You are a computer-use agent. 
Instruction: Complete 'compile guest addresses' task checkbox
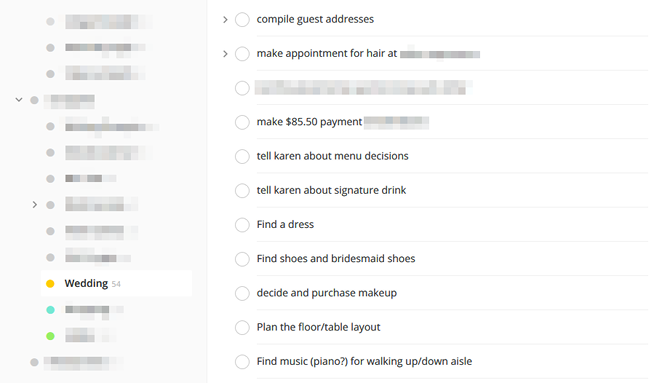point(242,20)
